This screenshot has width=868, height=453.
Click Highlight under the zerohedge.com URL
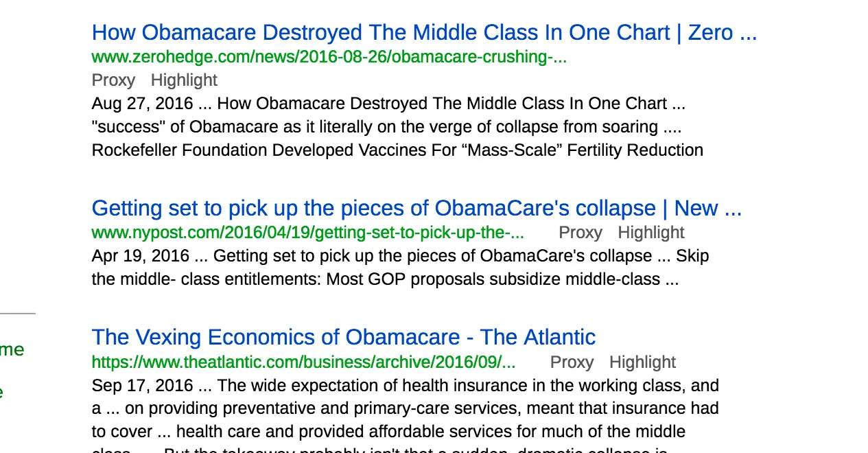tap(184, 80)
